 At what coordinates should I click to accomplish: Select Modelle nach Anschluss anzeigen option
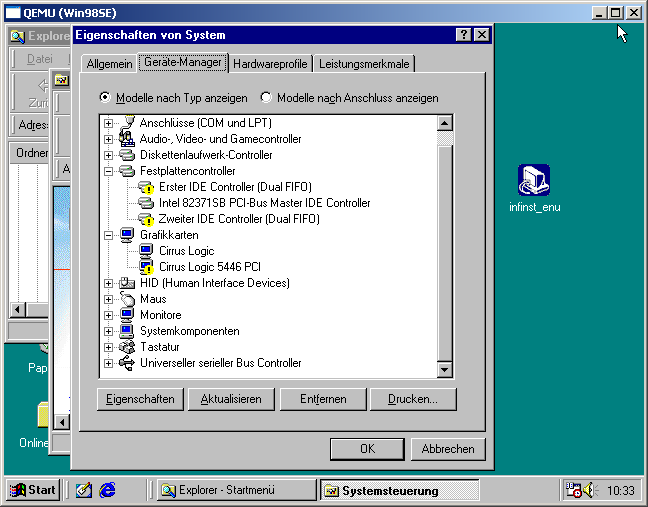[266, 98]
